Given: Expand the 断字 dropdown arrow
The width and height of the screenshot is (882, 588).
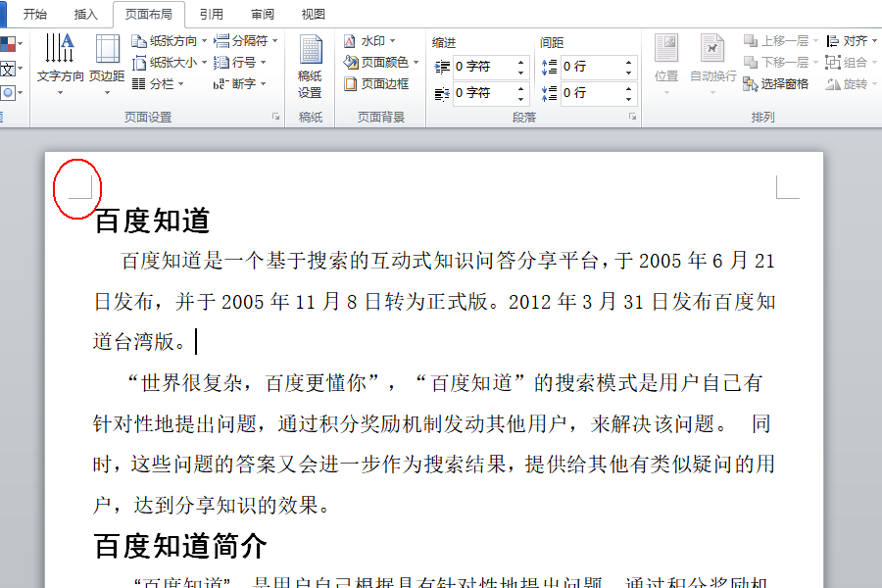Looking at the screenshot, I should click(x=263, y=84).
